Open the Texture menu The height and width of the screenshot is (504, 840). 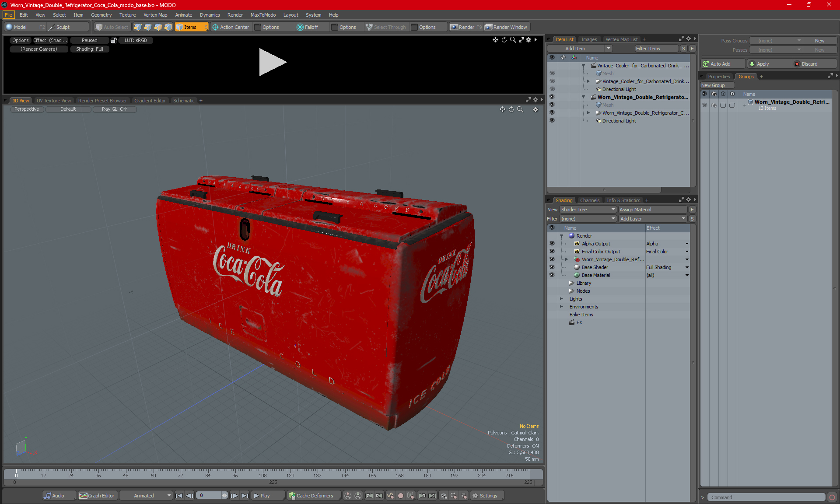click(127, 15)
